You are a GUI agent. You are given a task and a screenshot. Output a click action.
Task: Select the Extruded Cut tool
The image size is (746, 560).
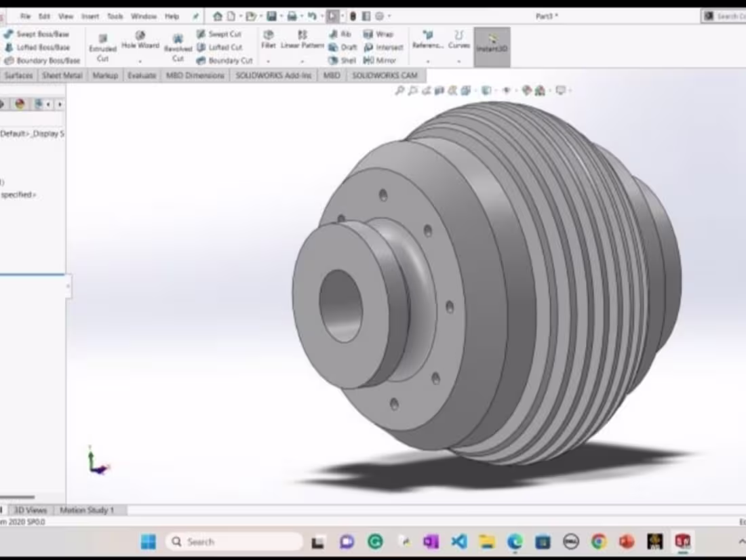[x=103, y=46]
